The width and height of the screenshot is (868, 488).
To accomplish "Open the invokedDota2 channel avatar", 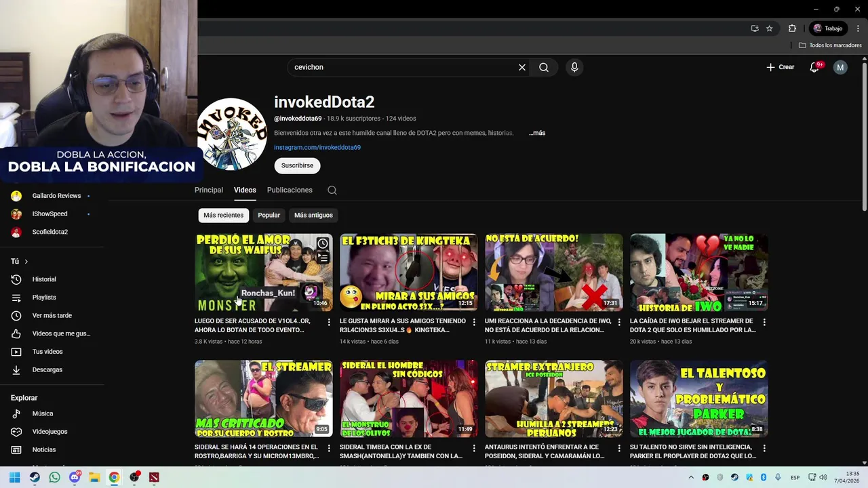I will point(232,134).
